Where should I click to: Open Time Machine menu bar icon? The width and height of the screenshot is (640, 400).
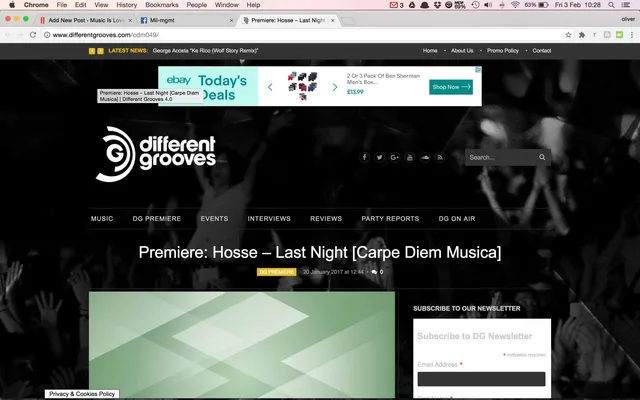click(x=475, y=5)
